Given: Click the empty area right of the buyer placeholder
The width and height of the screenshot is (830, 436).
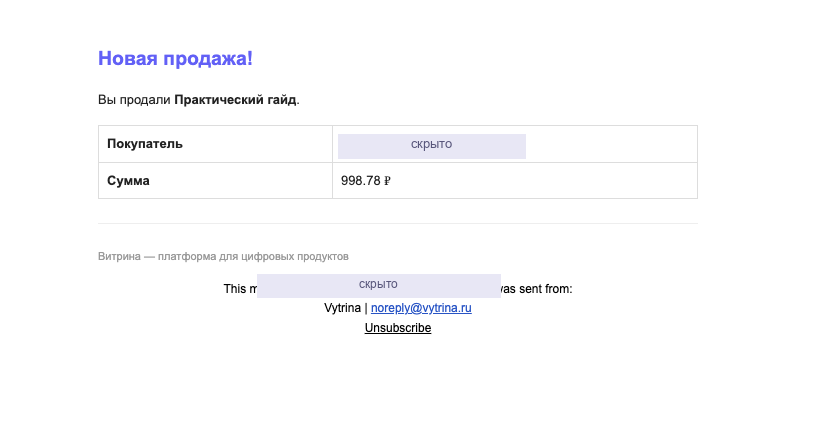Looking at the screenshot, I should pyautogui.click(x=611, y=144).
